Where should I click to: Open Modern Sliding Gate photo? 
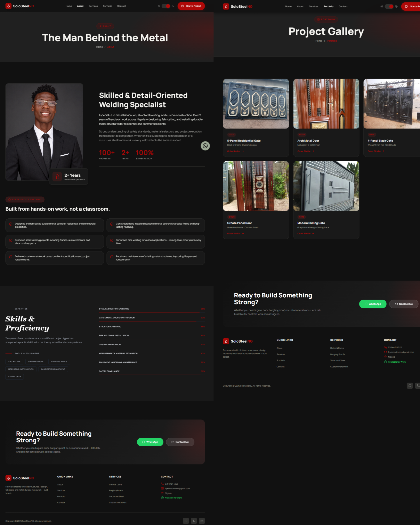pyautogui.click(x=326, y=186)
